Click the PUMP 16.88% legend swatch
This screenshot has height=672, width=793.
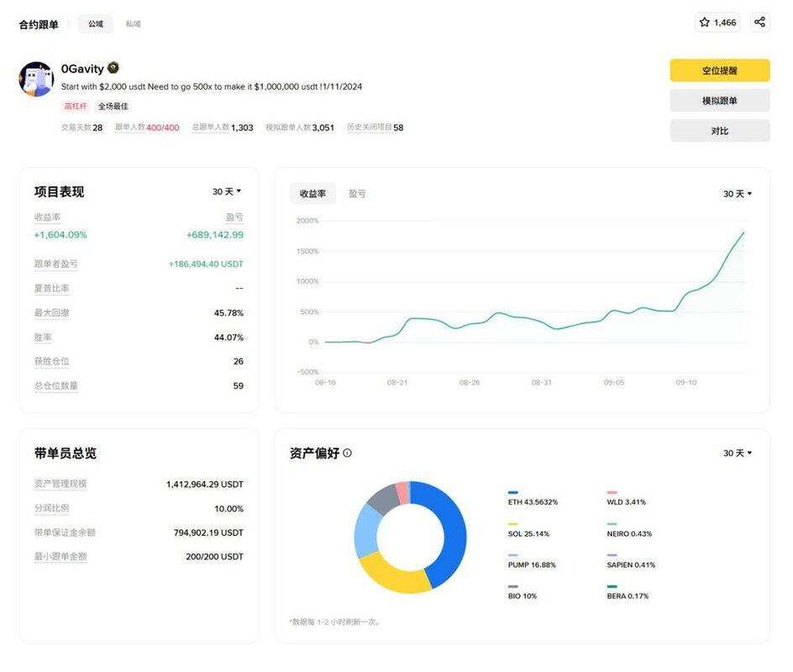click(512, 555)
